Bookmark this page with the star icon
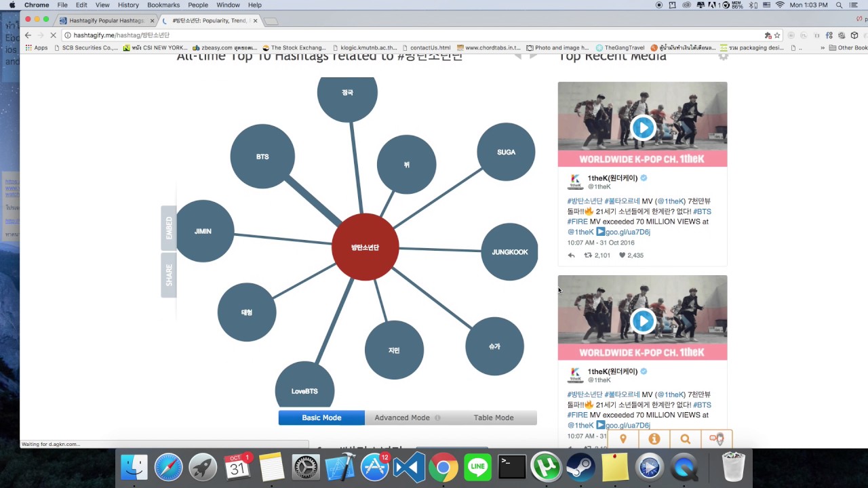Viewport: 868px width, 488px height. 777,35
